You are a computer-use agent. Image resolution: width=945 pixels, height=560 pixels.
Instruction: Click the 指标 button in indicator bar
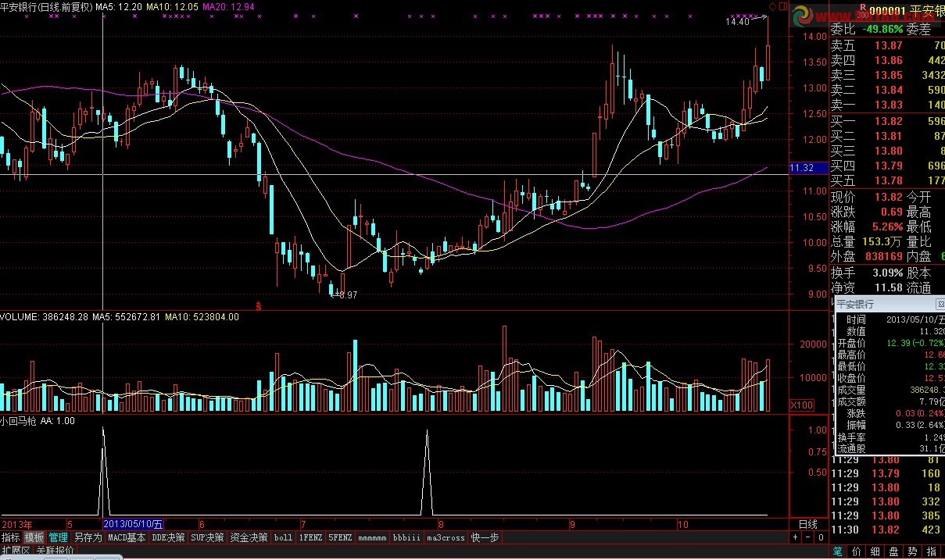11,537
